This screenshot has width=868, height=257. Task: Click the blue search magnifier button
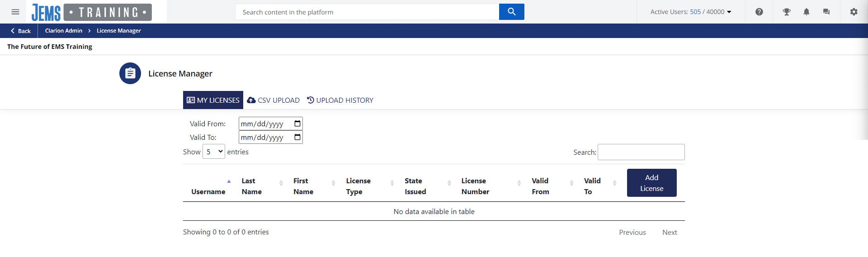(x=511, y=12)
